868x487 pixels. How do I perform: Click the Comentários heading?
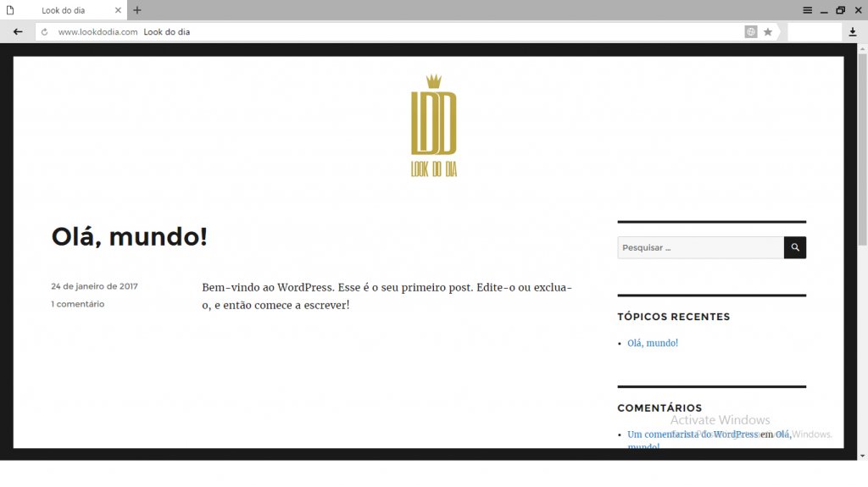[659, 408]
